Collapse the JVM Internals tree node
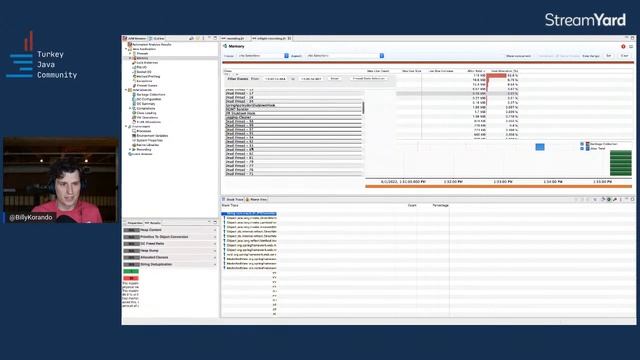This screenshot has width=640, height=360. coord(126,90)
